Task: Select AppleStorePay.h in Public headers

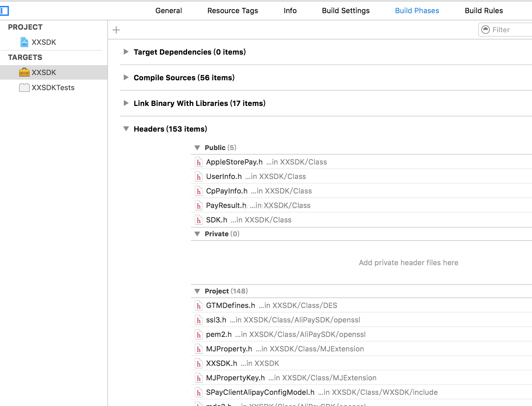Action: tap(361, 162)
